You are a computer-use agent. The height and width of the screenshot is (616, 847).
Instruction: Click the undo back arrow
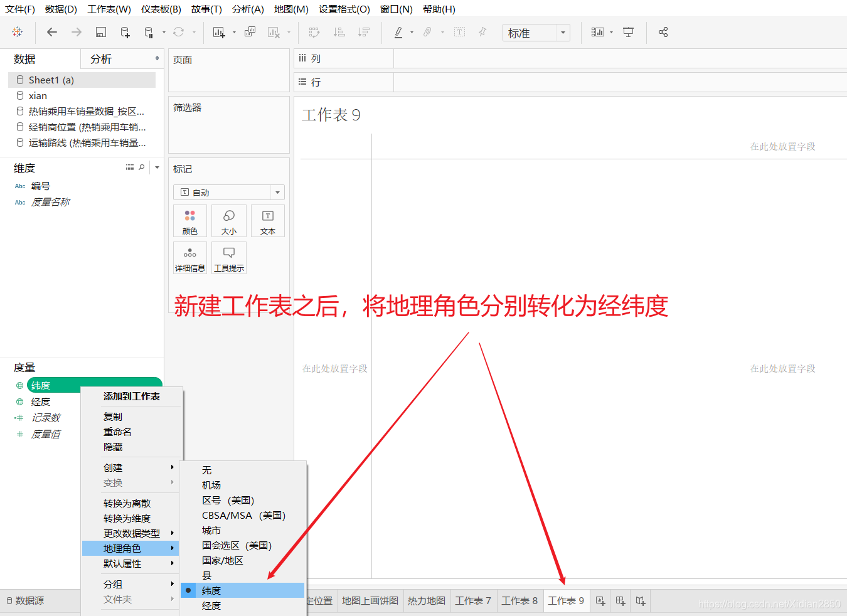[x=52, y=32]
